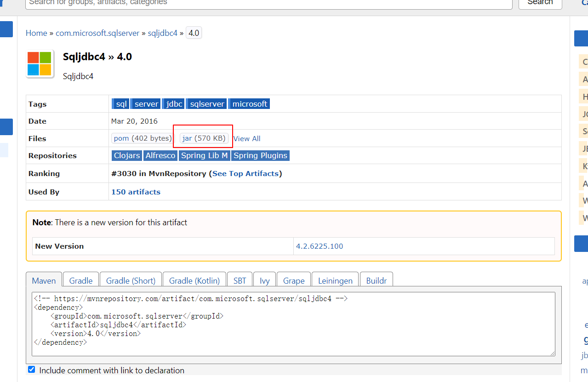This screenshot has height=382, width=588.
Task: Open new version 4.2.6225.100
Action: (320, 246)
